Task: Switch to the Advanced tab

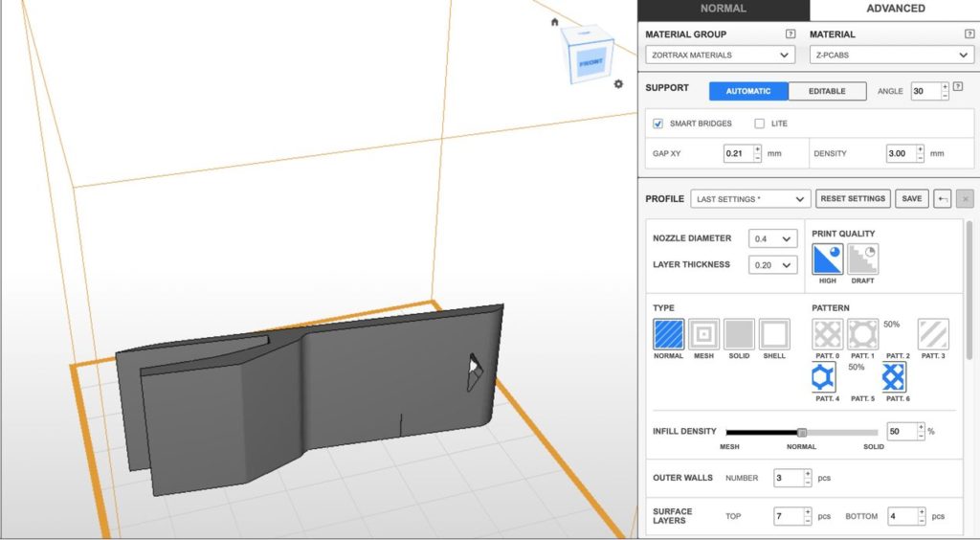Action: coord(895,10)
